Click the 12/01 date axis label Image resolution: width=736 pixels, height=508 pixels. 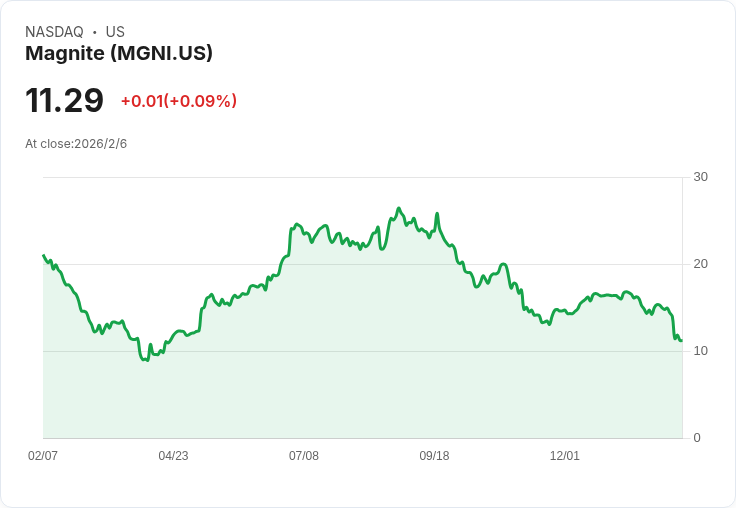click(x=565, y=456)
